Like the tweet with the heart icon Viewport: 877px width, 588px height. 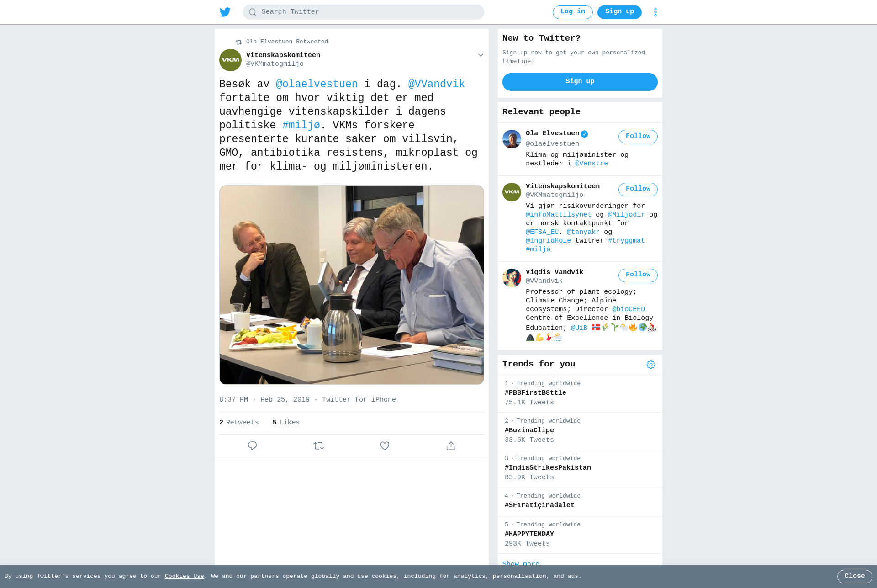tap(385, 445)
